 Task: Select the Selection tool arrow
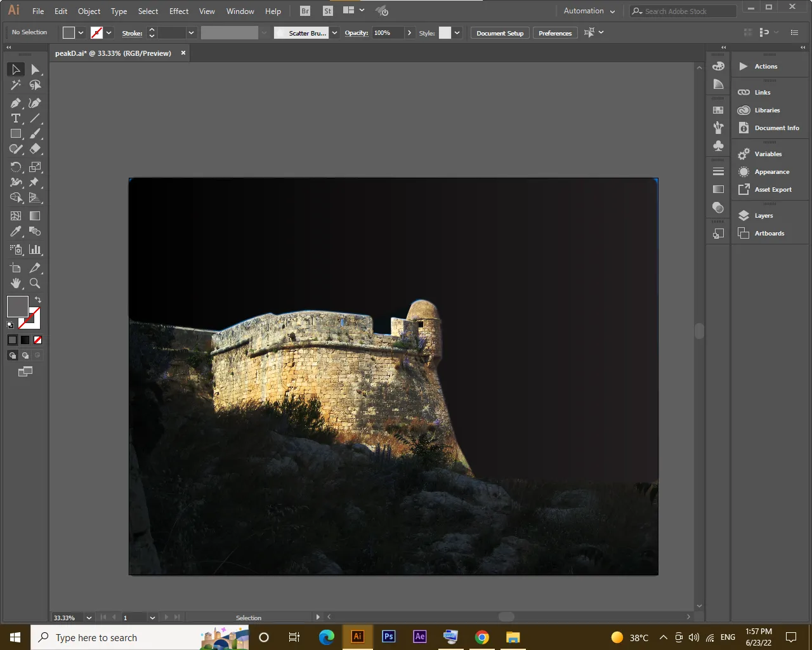[x=16, y=69]
